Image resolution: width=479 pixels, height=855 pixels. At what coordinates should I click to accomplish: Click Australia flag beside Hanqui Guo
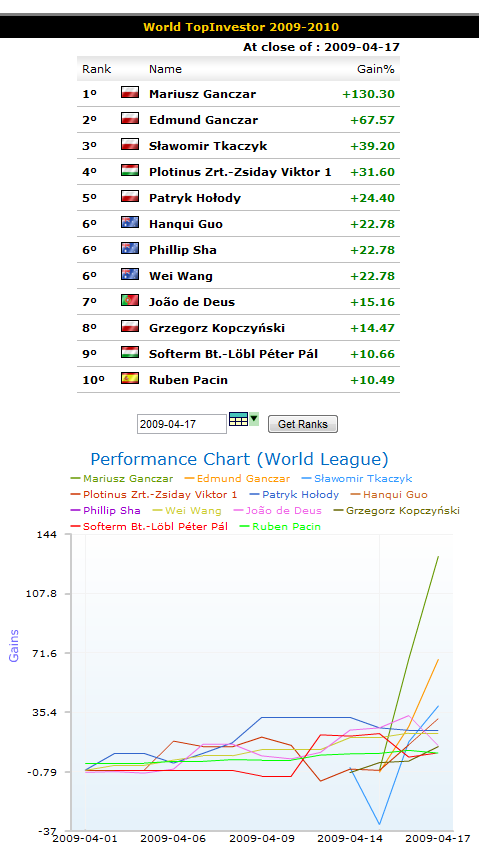[130, 222]
